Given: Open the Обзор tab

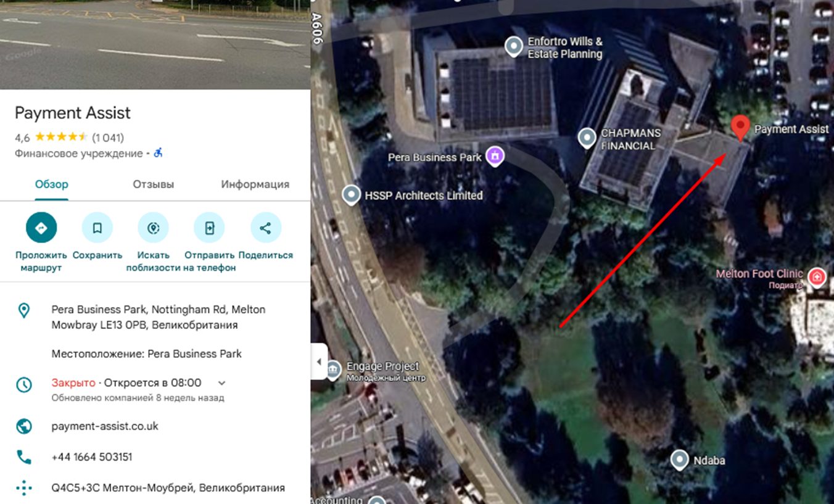Looking at the screenshot, I should pos(52,184).
